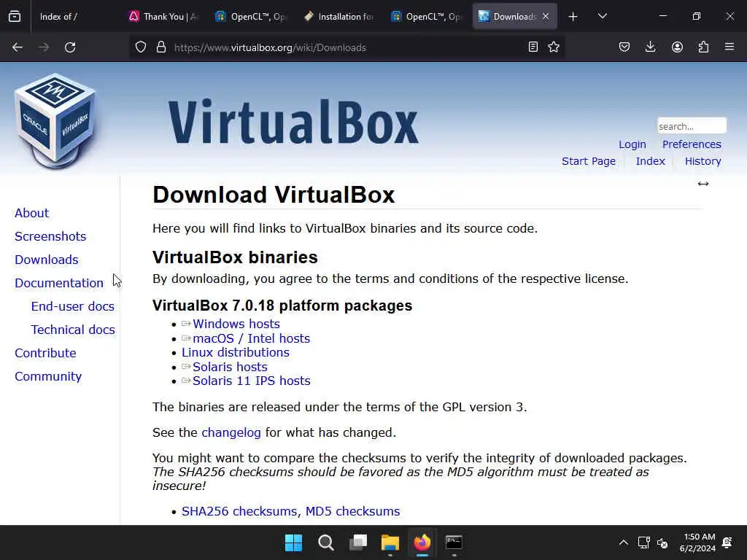This screenshot has width=747, height=560.
Task: Open About in the sidebar
Action: point(31,213)
